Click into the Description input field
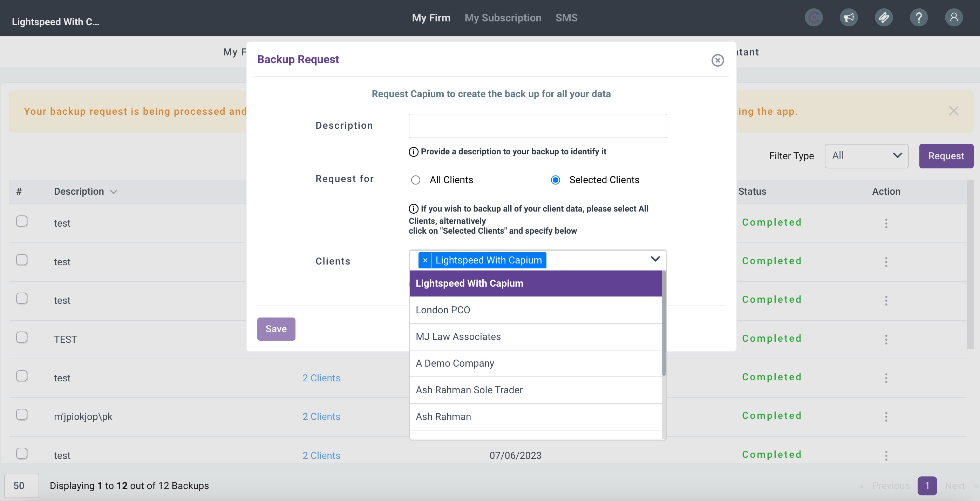 (537, 126)
